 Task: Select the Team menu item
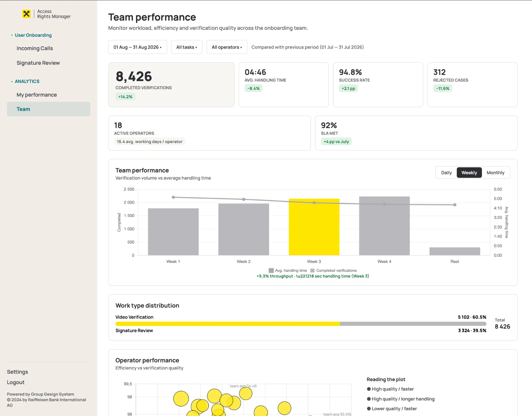coord(48,109)
